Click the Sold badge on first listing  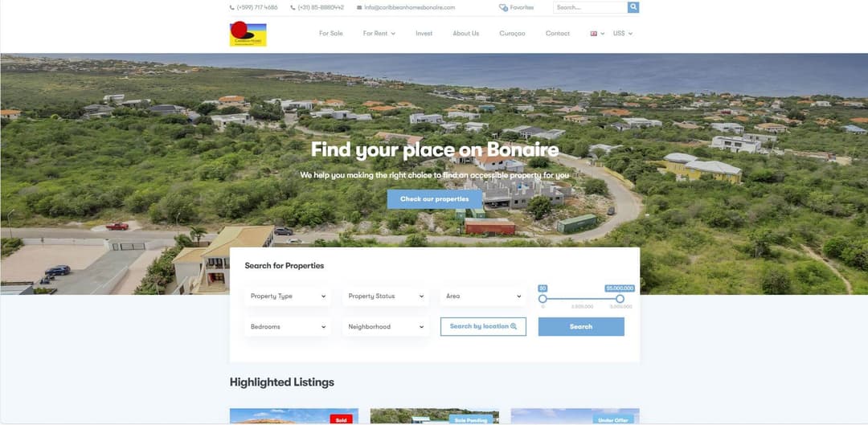coord(341,420)
